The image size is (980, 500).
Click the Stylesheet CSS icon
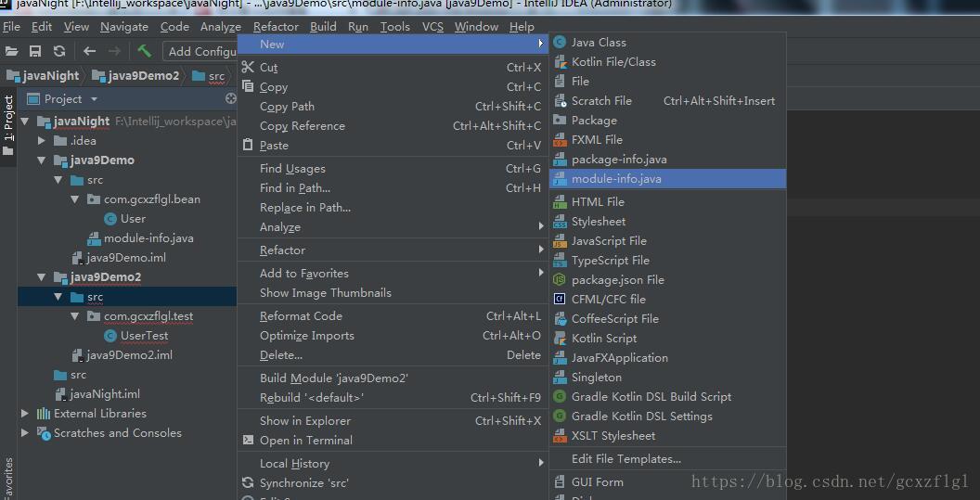pyautogui.click(x=560, y=222)
